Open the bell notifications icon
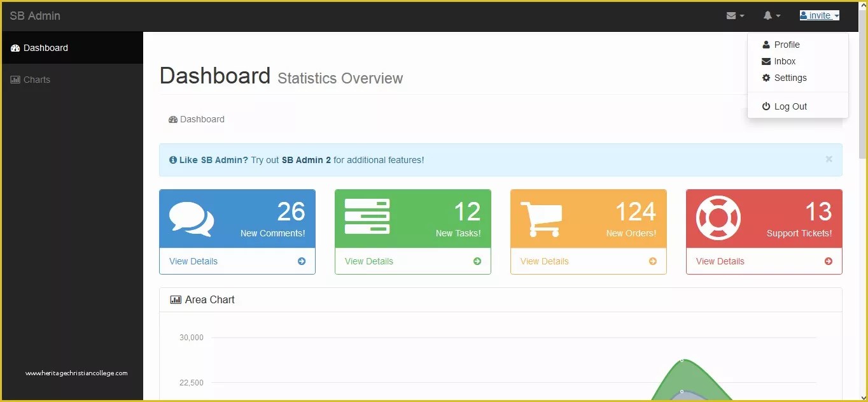This screenshot has width=868, height=402. (768, 15)
